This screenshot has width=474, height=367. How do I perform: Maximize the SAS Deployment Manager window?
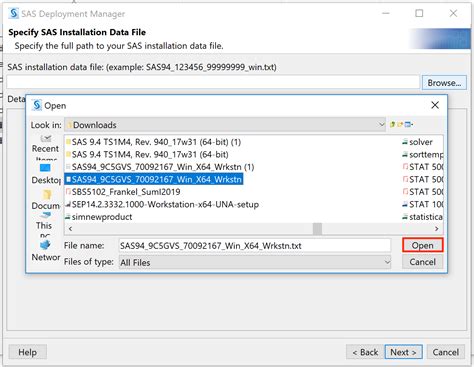[x=419, y=13]
